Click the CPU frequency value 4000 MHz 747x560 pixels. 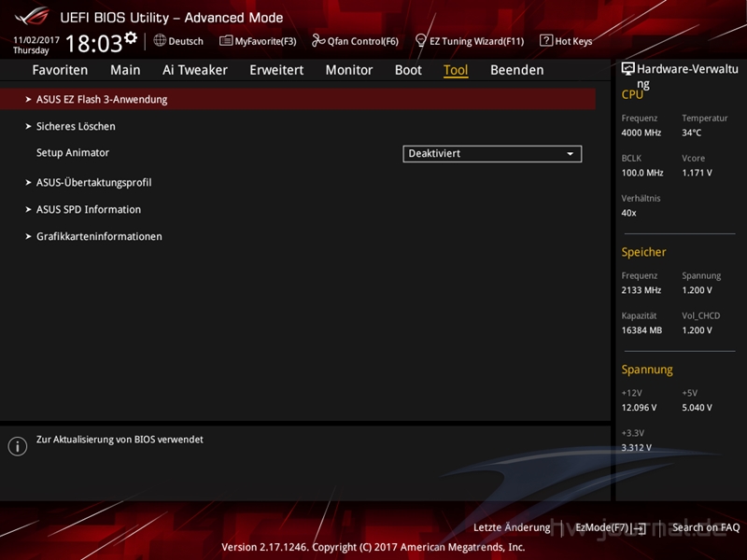pos(641,133)
